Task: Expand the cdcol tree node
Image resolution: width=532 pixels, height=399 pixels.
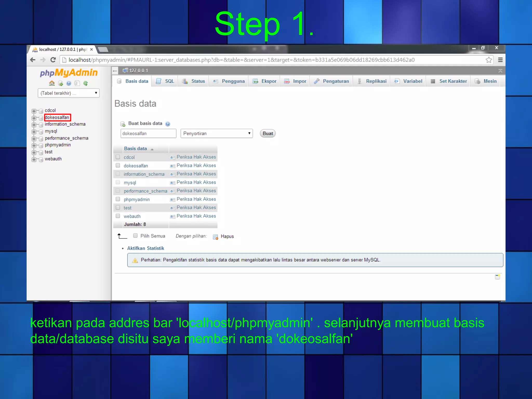Action: 34,111
